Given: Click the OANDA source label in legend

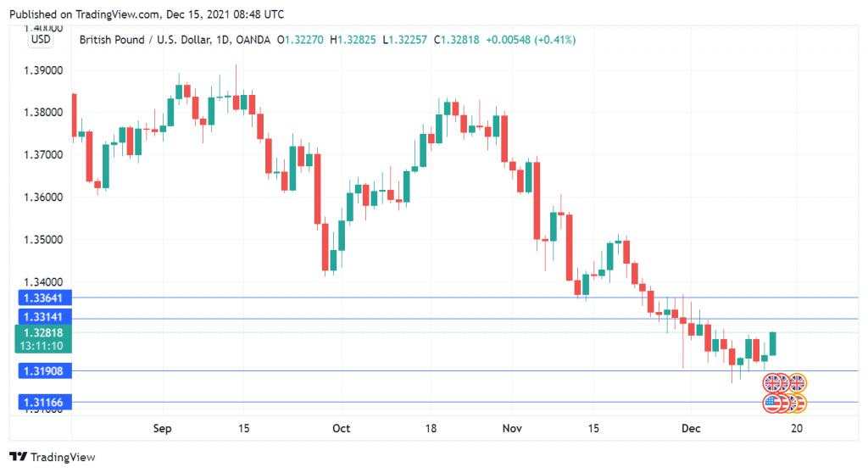Looking at the screenshot, I should point(253,40).
